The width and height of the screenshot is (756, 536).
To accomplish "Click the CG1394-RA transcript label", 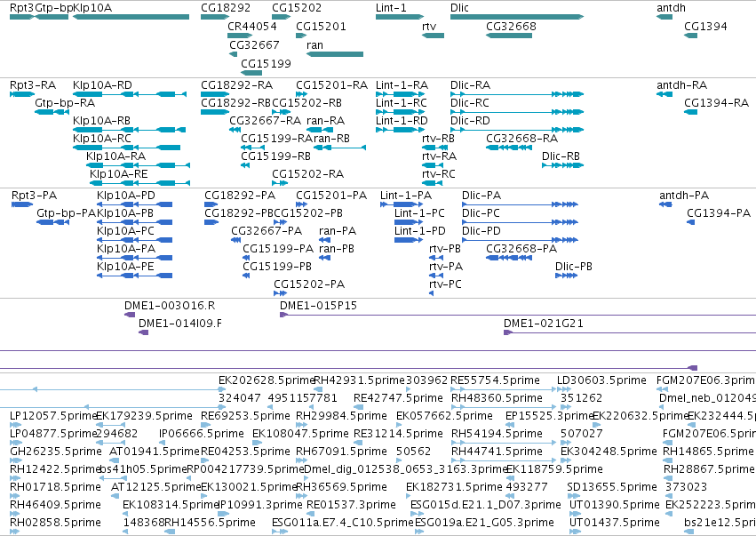I will (716, 103).
